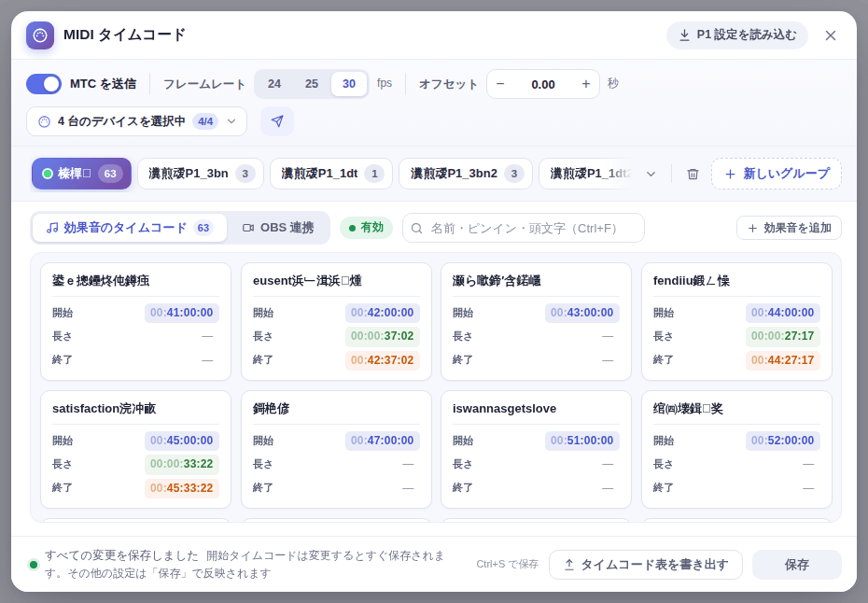Viewport: 868px width, 603px height.
Task: Select the iswannasgetslove card title
Action: [504, 409]
